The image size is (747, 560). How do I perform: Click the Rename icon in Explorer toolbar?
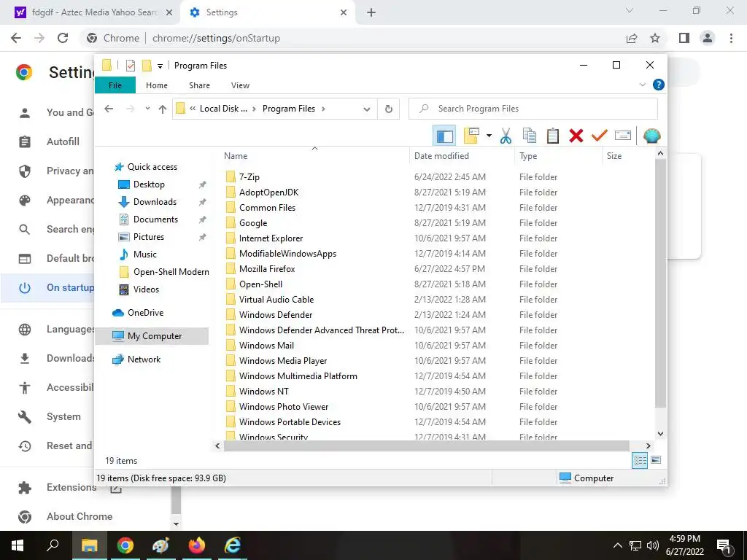[623, 136]
